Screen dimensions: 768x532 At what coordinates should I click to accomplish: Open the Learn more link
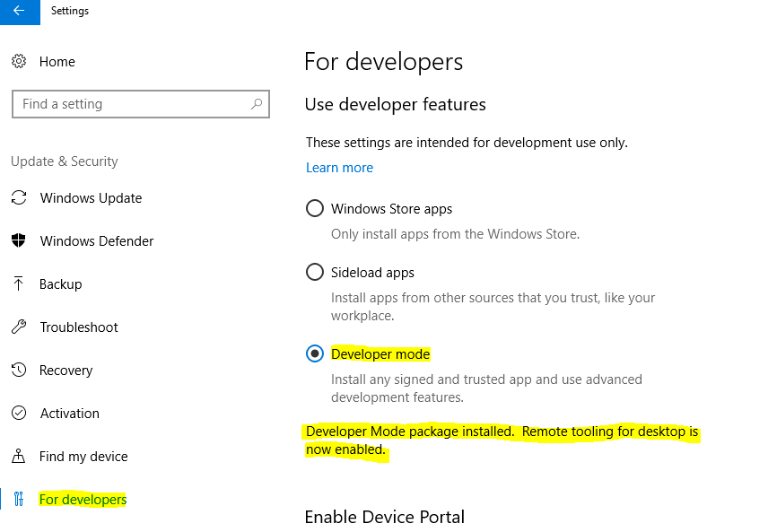pos(339,168)
